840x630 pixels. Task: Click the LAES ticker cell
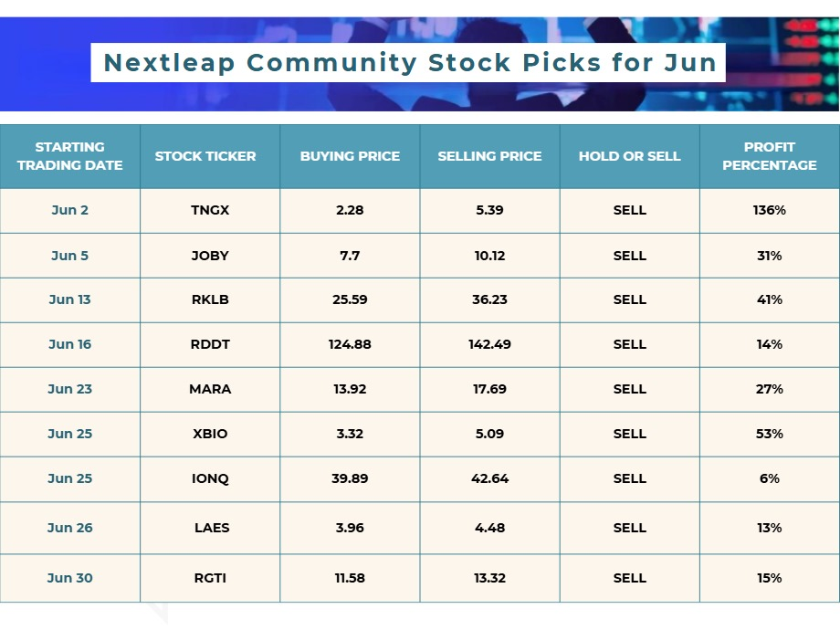click(210, 529)
